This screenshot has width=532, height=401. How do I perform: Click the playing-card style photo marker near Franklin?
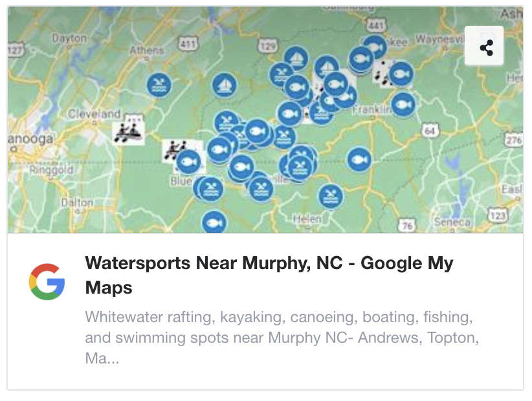pos(384,73)
